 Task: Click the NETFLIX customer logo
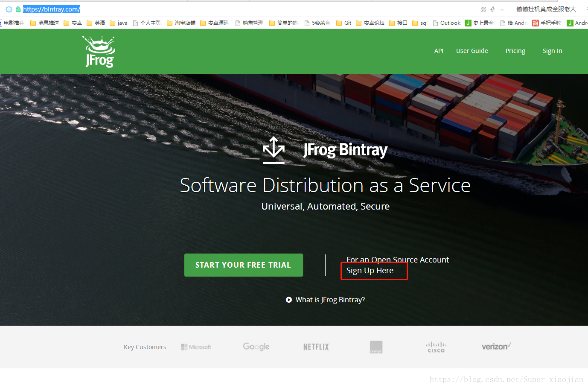pyautogui.click(x=316, y=347)
